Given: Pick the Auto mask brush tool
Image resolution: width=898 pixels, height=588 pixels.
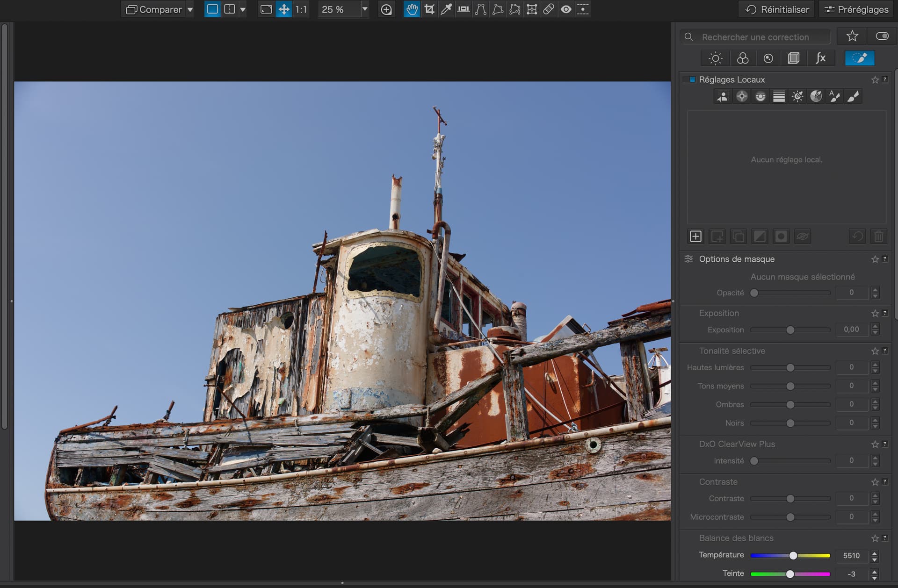Looking at the screenshot, I should (834, 96).
